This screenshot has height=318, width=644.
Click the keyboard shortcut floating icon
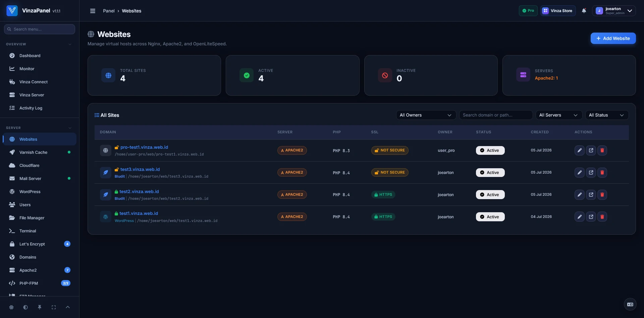(630, 305)
